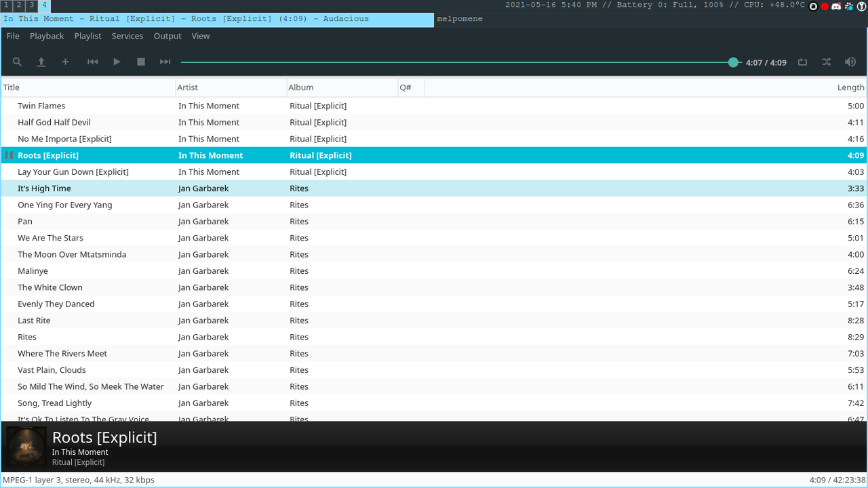Click the melpomene hostname label
The image size is (868, 488).
(x=460, y=19)
